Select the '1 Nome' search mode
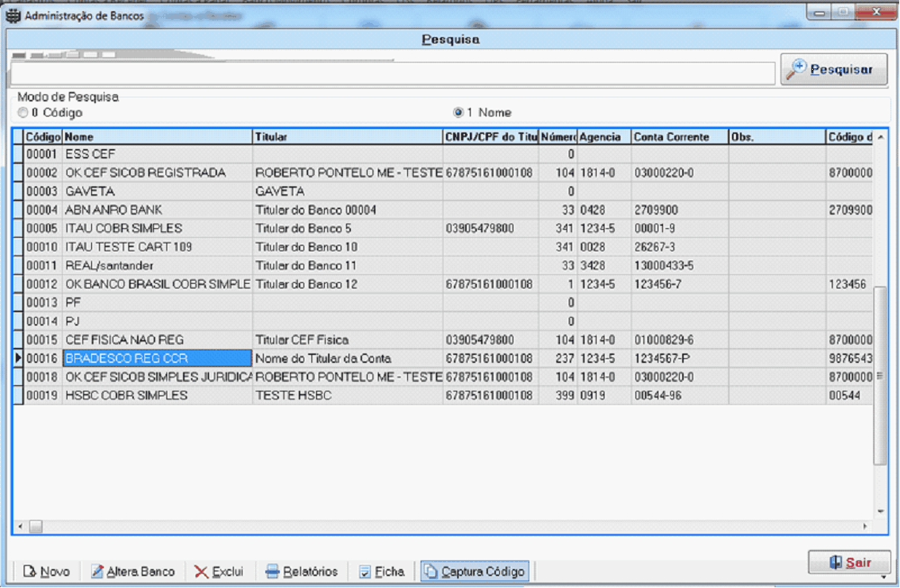This screenshot has height=588, width=900. [458, 113]
